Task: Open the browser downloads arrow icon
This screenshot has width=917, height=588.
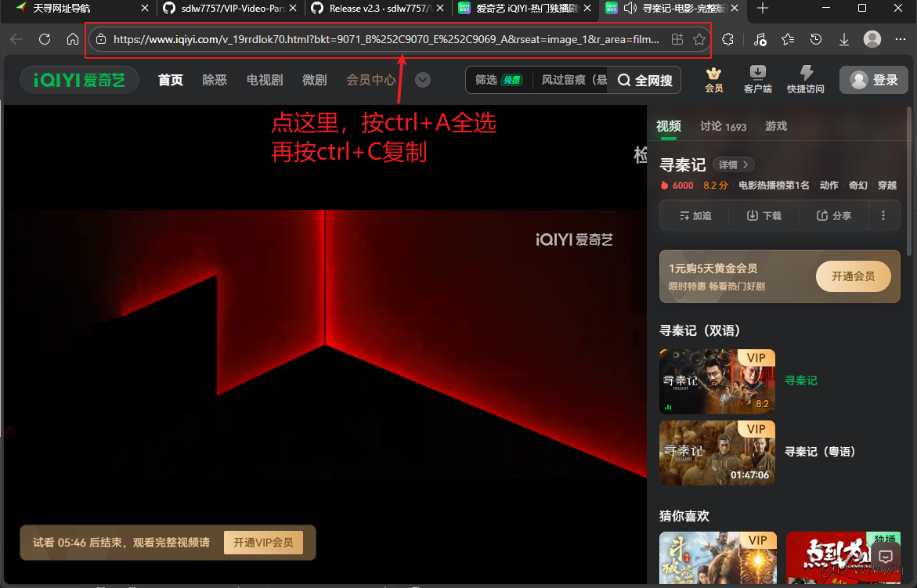Action: (x=844, y=39)
